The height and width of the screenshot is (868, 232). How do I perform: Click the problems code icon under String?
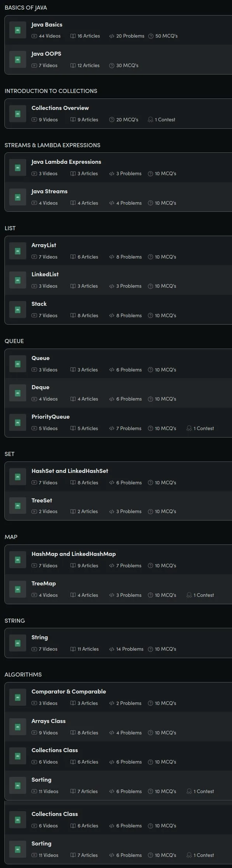pyautogui.click(x=112, y=649)
